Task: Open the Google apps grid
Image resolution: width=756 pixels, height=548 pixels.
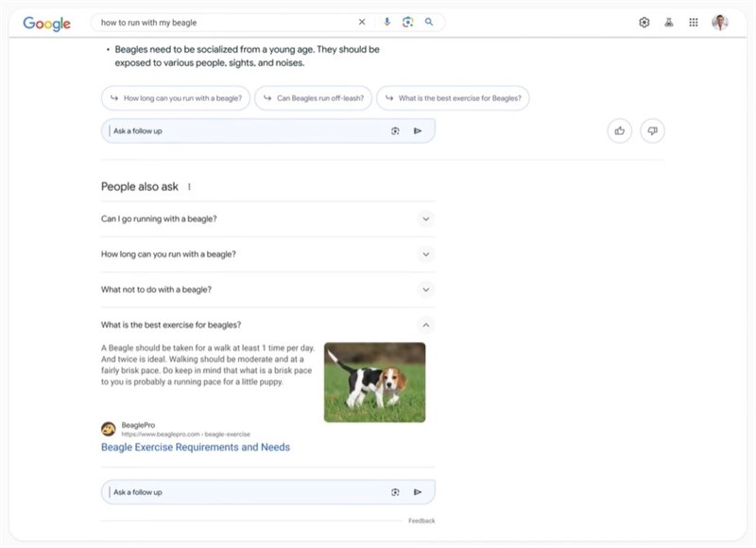Action: coord(694,23)
